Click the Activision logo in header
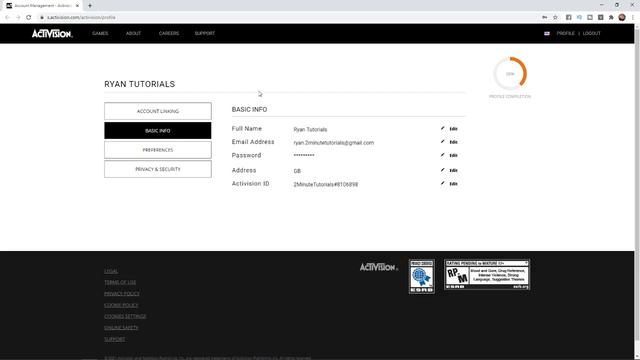Viewport: 640px width, 360px height. [52, 33]
